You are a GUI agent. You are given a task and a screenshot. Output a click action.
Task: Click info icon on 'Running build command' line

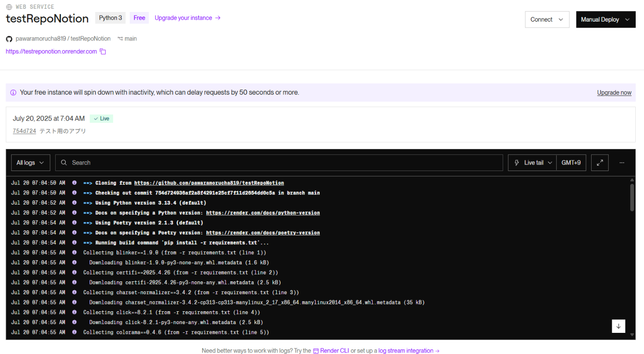coord(75,243)
